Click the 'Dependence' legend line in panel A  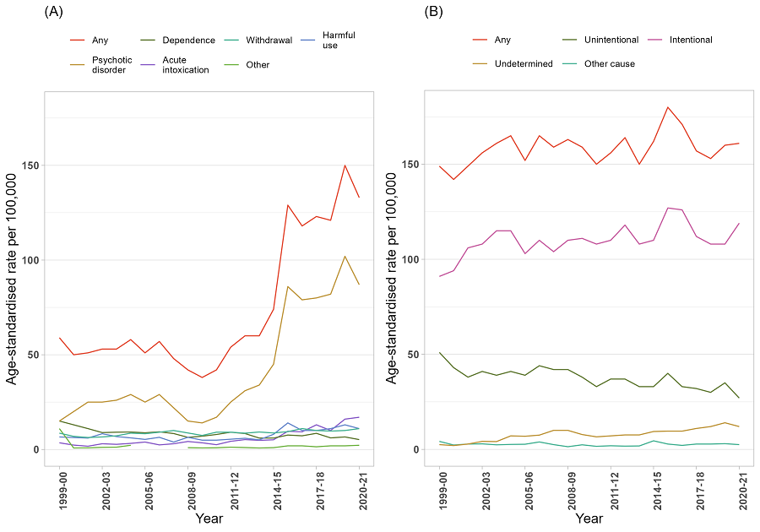[x=147, y=41]
